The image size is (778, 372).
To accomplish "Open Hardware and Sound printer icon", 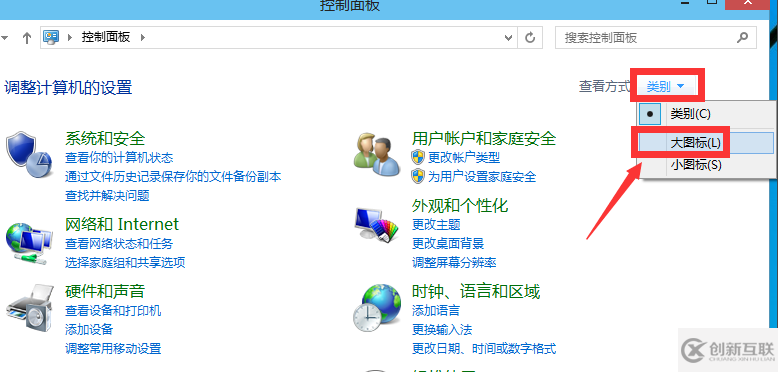I will pos(29,309).
